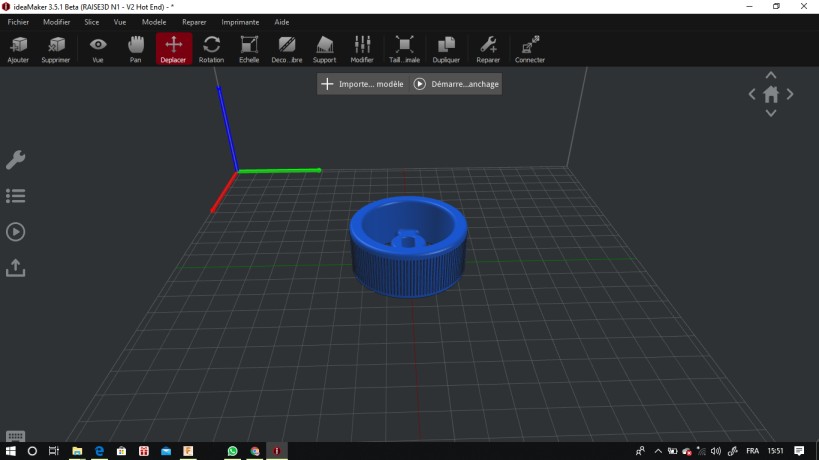
Task: Open the notification center icon
Action: pyautogui.click(x=799, y=451)
